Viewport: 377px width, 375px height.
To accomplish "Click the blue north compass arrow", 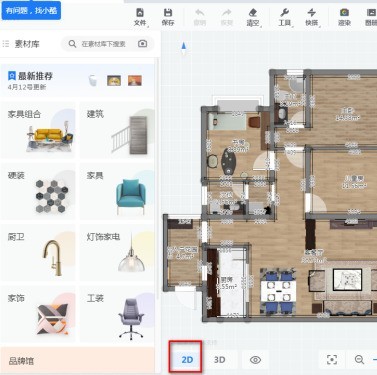I will (184, 46).
